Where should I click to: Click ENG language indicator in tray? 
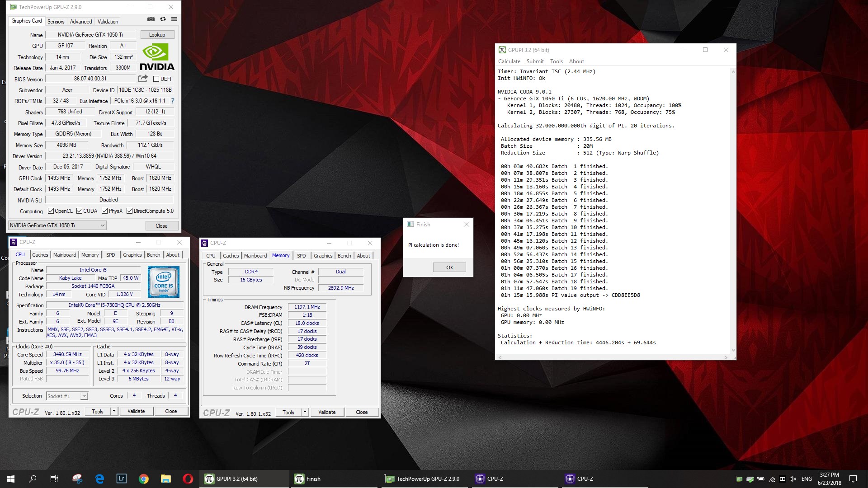807,479
